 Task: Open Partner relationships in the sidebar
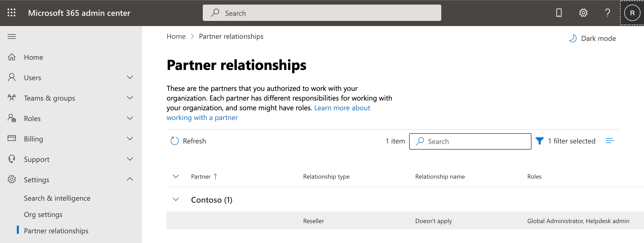coord(56,230)
